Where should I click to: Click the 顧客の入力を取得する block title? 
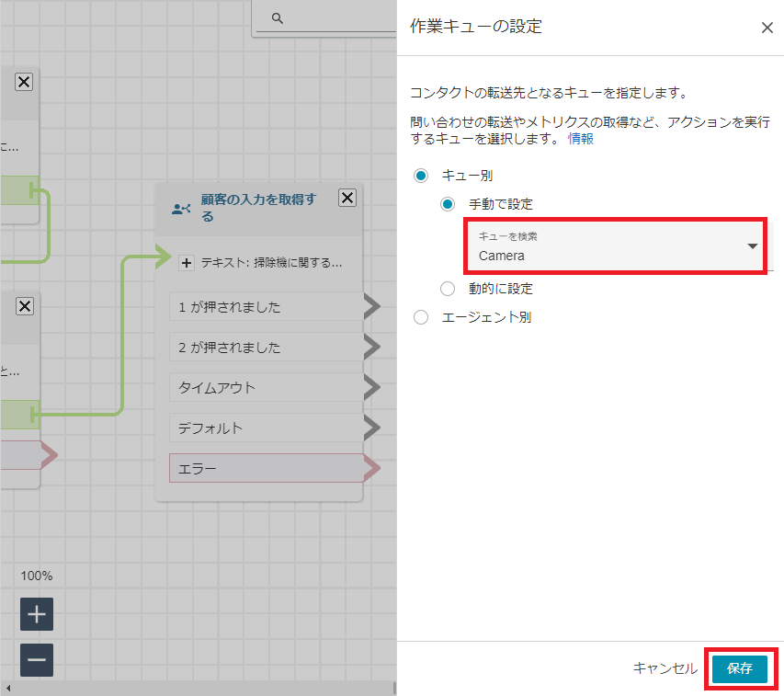click(x=258, y=208)
